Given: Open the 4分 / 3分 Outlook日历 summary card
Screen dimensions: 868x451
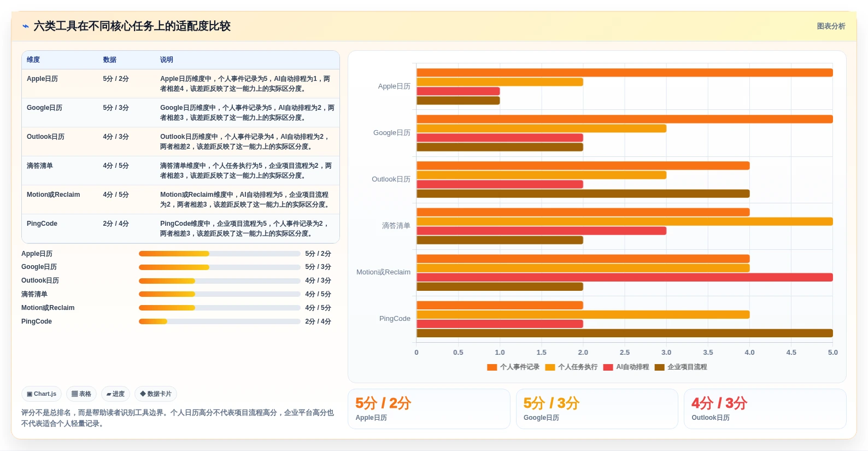Looking at the screenshot, I should coord(765,409).
